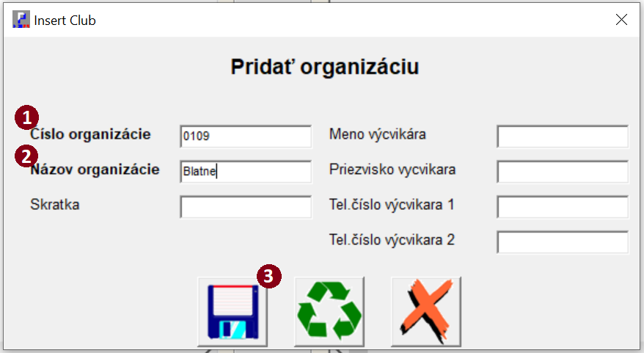Click the Insert Club title bar text
Viewport: 644px width, 353px height.
tap(65, 20)
